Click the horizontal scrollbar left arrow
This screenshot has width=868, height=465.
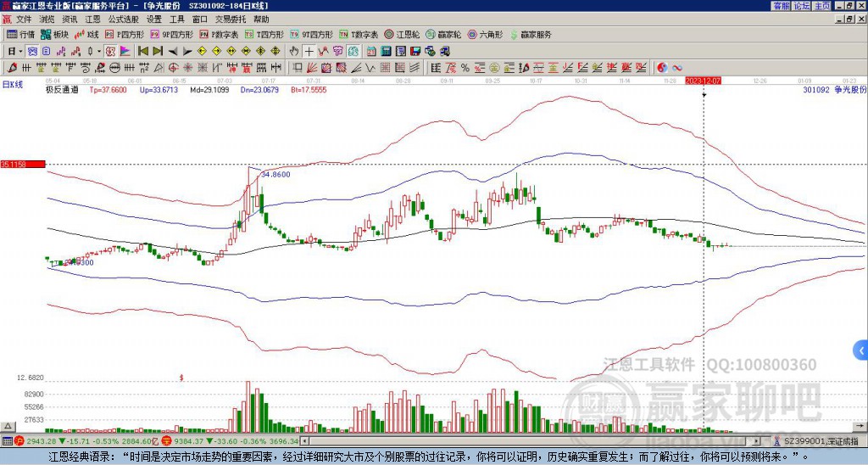click(304, 441)
